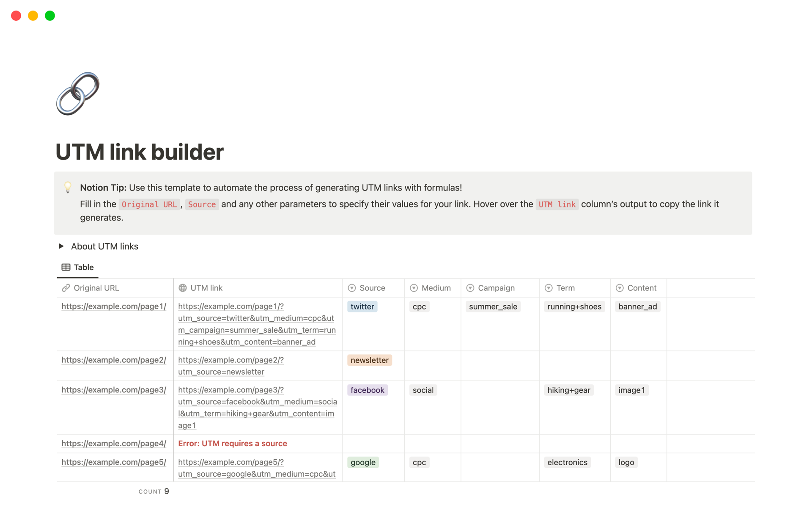
Task: Expand the About UTM links section
Action: (61, 246)
